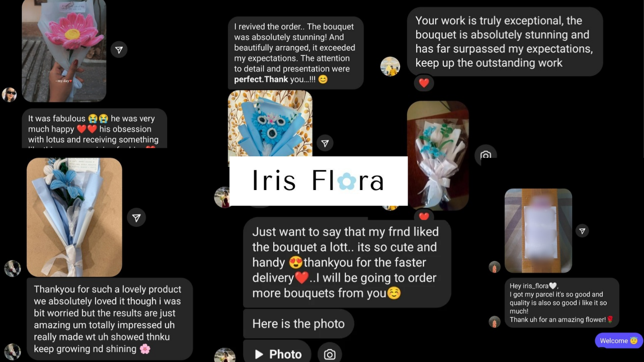Tap heart reaction below white wrapped bouquet photo
Viewport: 644px width, 362px height.
point(424,216)
